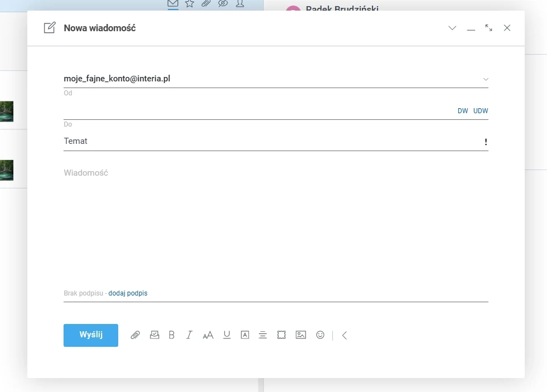547x392 pixels.
Task: Attach a file with the paperclip icon
Action: 135,335
